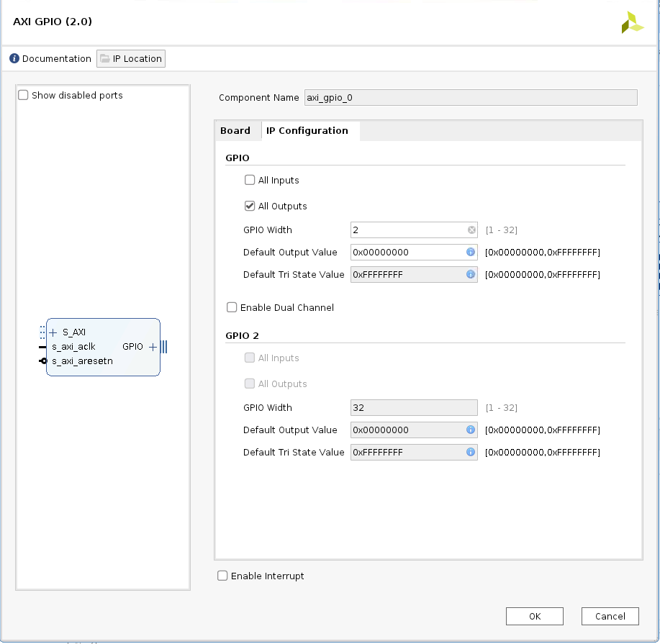Click info icon beside GPIO 2 Default Output Value
660x644 pixels.
(471, 430)
